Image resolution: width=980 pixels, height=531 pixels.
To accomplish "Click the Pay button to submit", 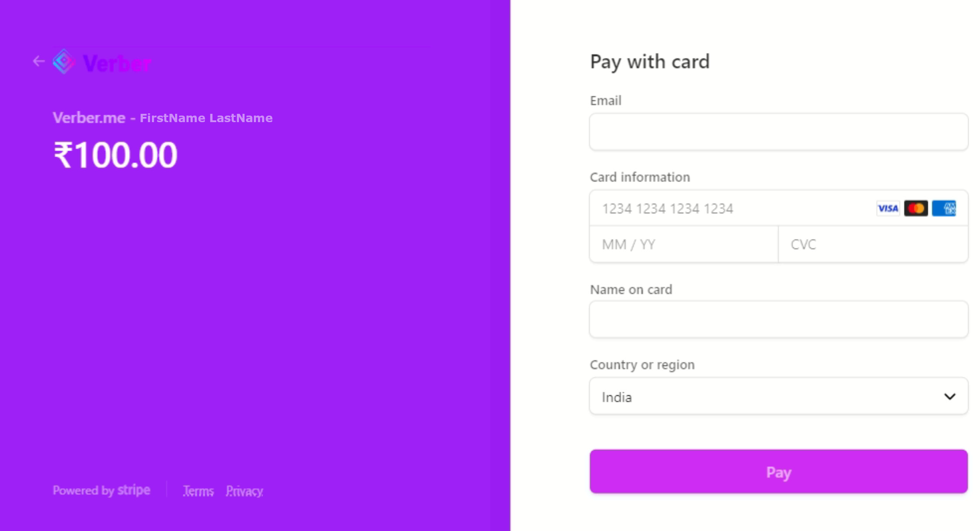I will point(779,471).
